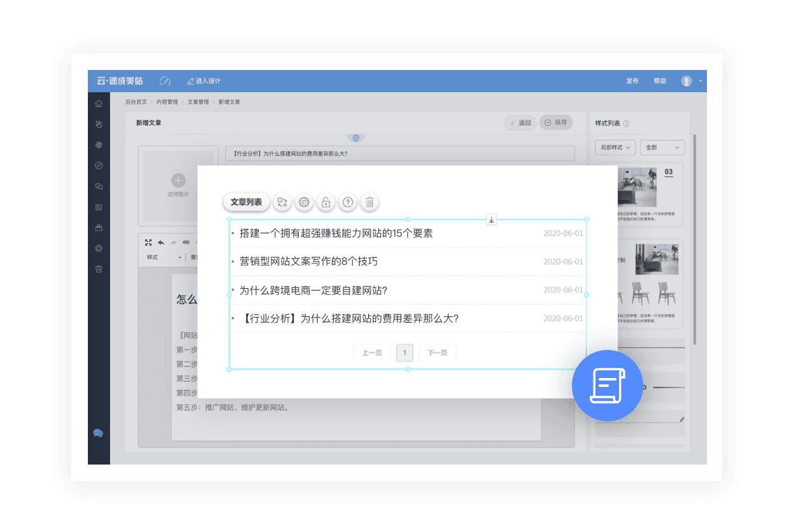Click the dashboard gauge icon in header
This screenshot has width=805, height=532.
(x=165, y=81)
